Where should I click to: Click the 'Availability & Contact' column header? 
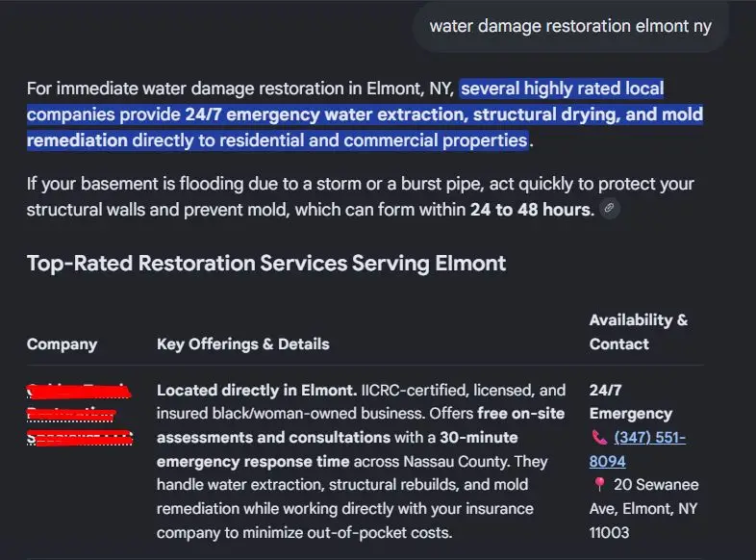[x=639, y=332]
